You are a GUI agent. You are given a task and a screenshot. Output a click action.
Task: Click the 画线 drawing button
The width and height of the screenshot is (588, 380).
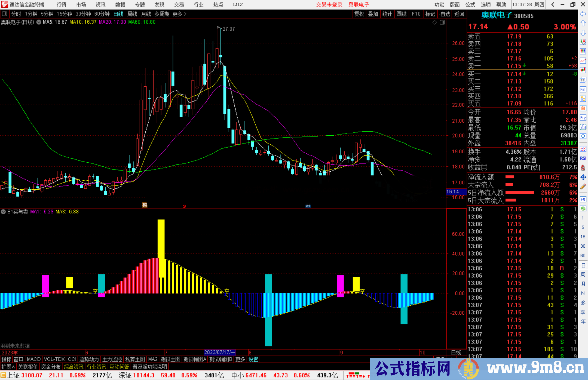coord(402,14)
